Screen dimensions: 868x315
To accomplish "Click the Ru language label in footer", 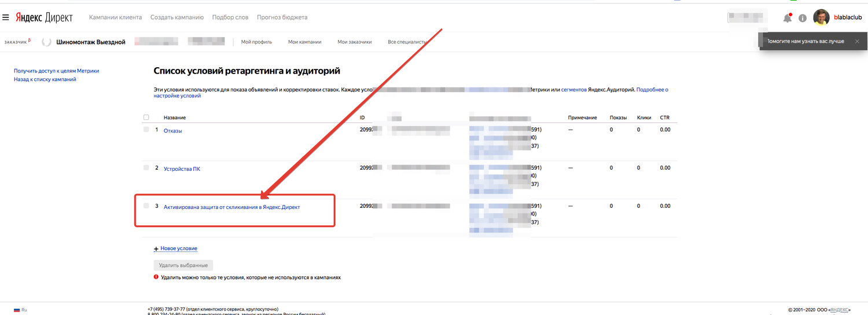I will 24,310.
